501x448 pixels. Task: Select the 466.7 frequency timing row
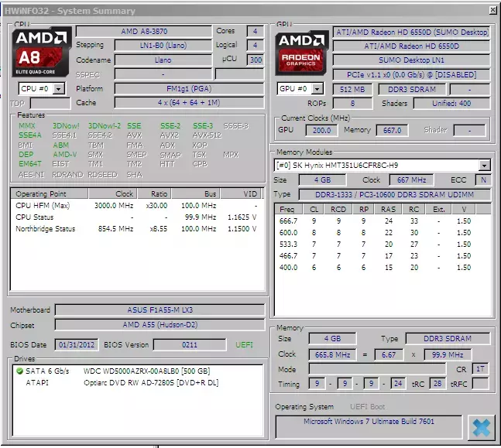(382, 256)
